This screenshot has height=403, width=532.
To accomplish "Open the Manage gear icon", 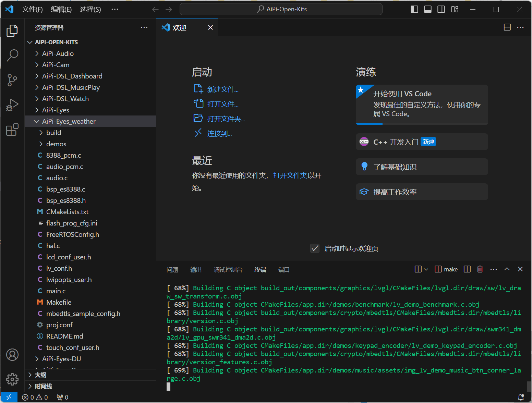I will pyautogui.click(x=12, y=379).
